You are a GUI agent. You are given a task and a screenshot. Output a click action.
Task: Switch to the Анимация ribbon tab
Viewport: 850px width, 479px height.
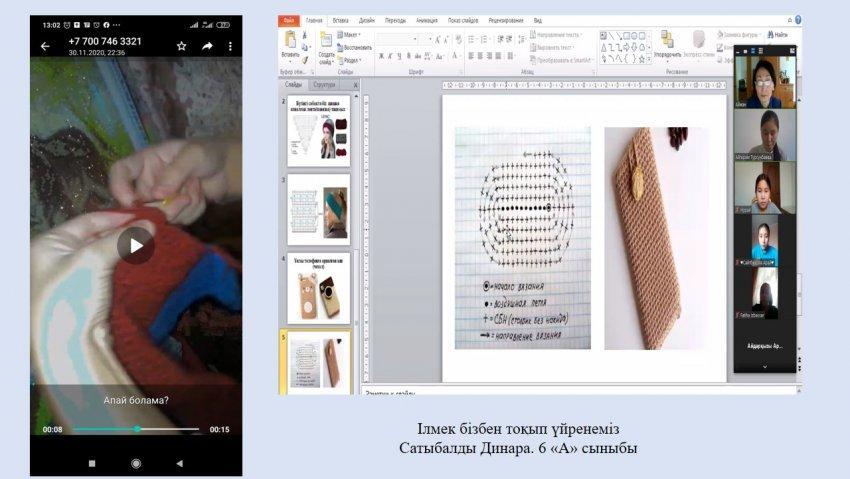tap(427, 21)
